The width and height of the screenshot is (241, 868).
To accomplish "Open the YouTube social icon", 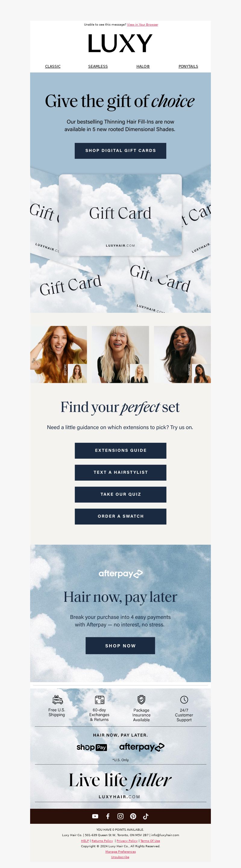I will tap(95, 816).
